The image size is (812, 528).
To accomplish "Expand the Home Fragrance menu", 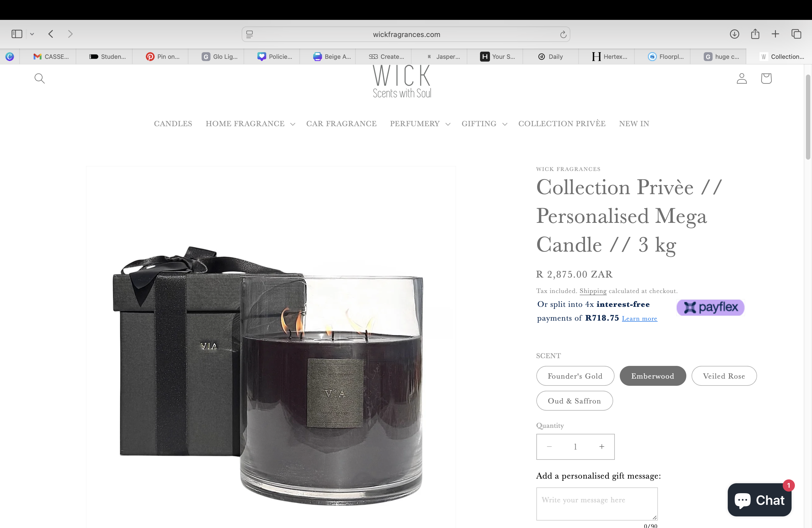I will click(250, 123).
